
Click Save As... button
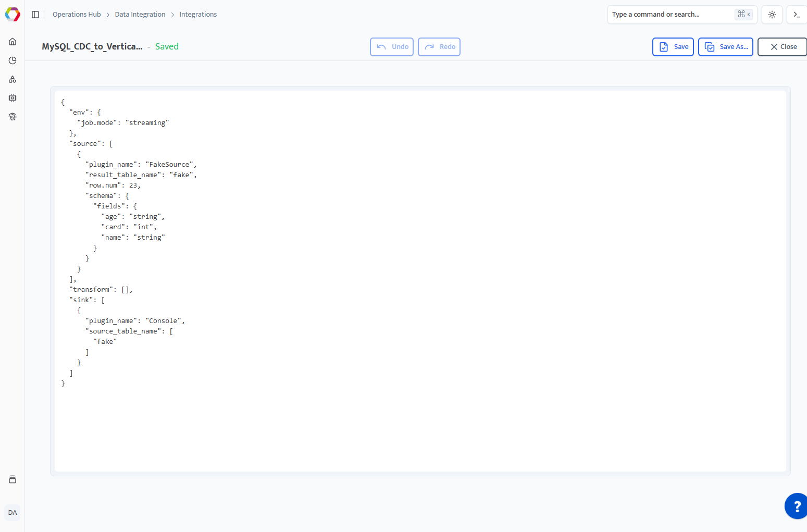pyautogui.click(x=726, y=47)
